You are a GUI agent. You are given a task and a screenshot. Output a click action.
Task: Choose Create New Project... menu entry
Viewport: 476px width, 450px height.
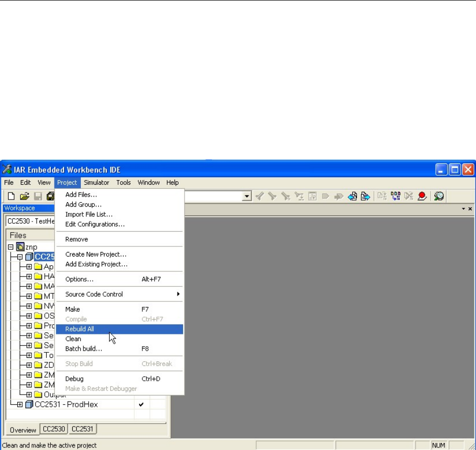[120, 255]
